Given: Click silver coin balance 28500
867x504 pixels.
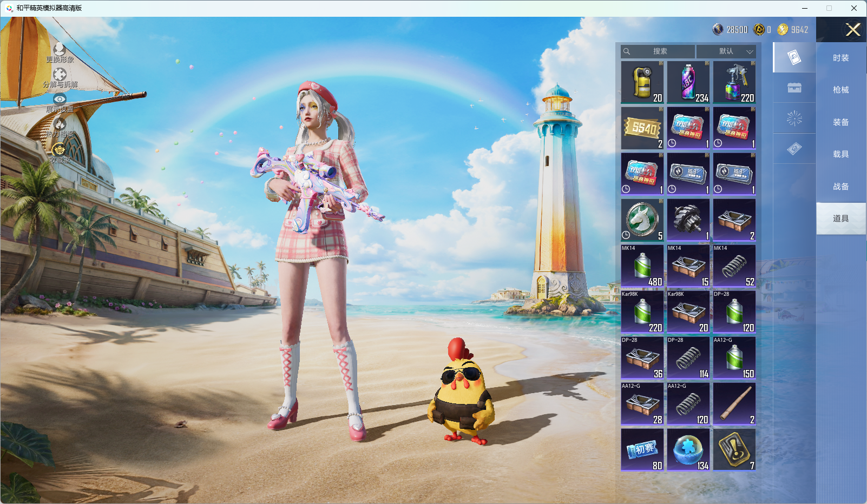Looking at the screenshot, I should tap(730, 30).
